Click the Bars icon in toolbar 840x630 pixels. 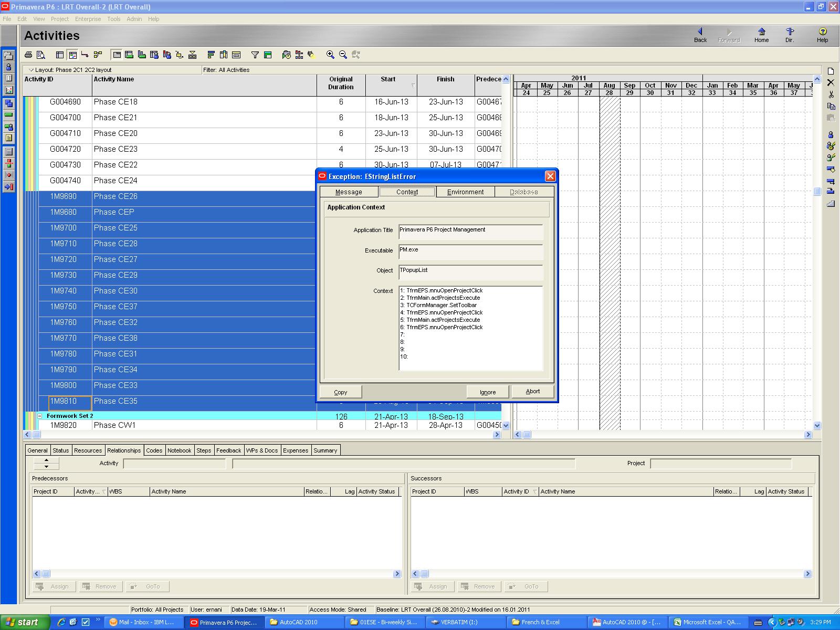(211, 55)
